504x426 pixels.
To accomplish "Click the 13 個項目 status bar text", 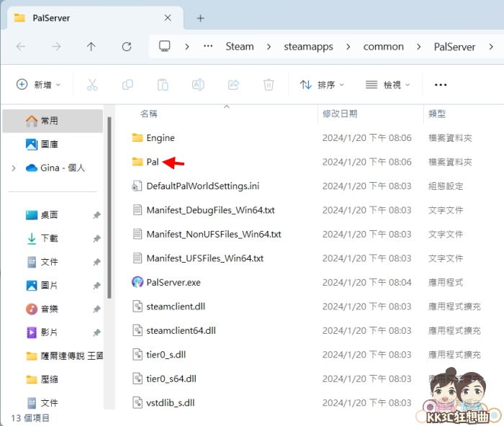I will [x=30, y=418].
